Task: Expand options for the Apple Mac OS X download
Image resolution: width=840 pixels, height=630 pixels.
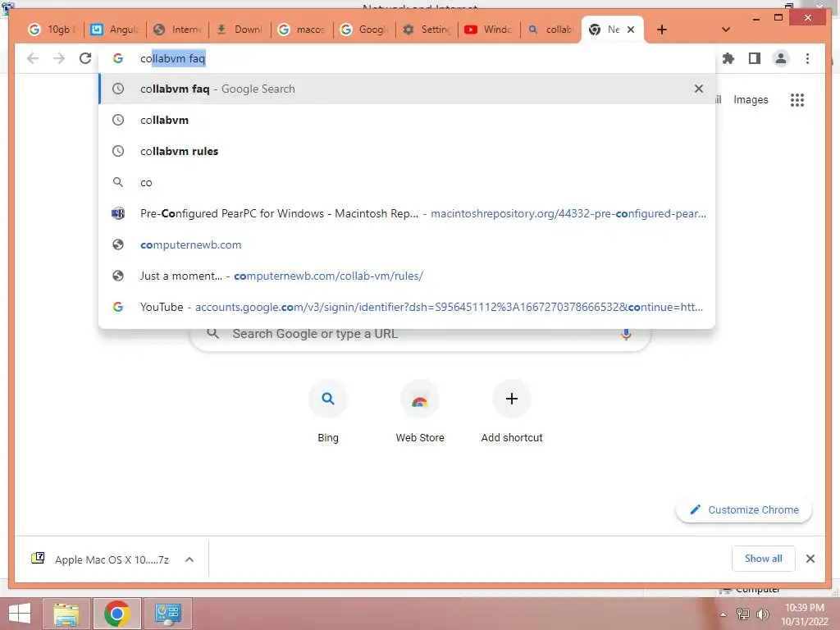Action: (189, 559)
